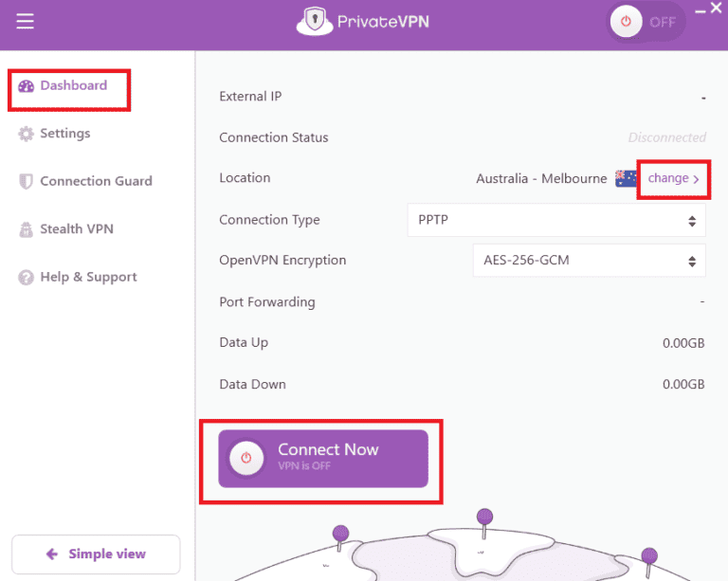Click change to pick another location

point(673,179)
